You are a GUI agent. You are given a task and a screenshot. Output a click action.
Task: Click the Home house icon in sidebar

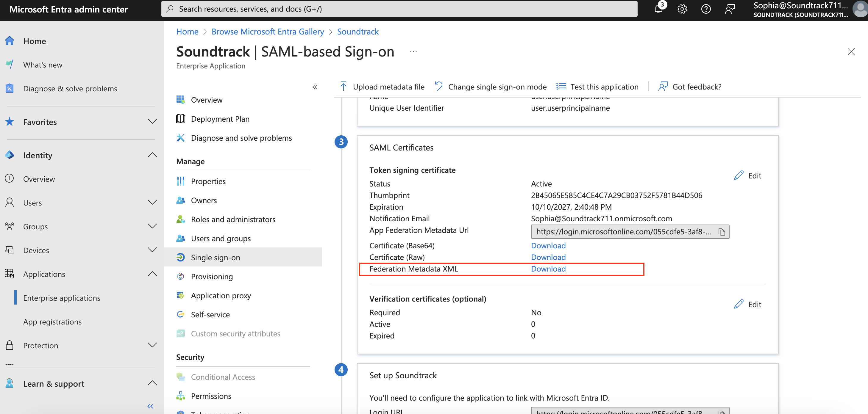coord(10,41)
